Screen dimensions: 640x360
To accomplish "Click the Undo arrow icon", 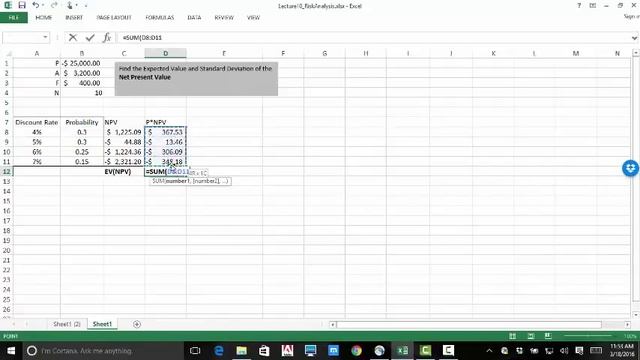I will (36, 5).
